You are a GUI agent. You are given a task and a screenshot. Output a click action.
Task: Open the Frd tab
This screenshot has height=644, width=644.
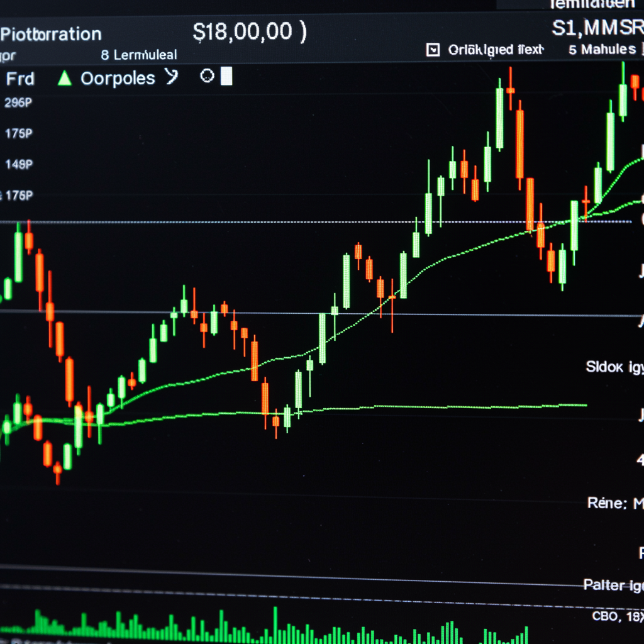(20, 79)
